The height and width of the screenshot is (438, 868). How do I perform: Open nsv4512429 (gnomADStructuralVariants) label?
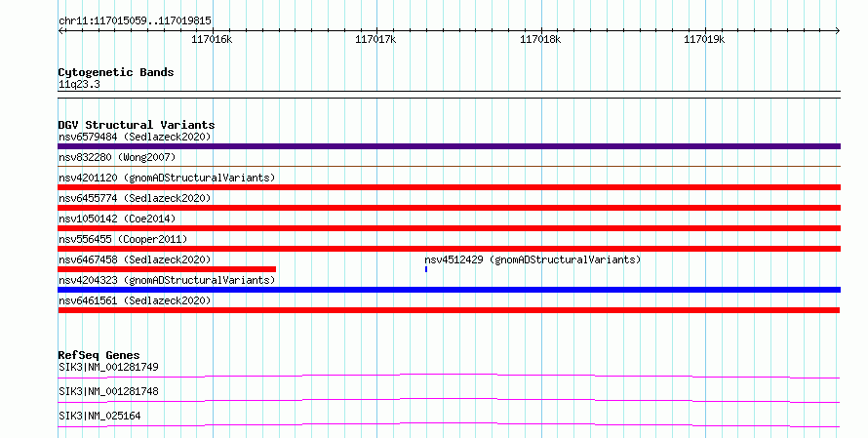coord(533,259)
